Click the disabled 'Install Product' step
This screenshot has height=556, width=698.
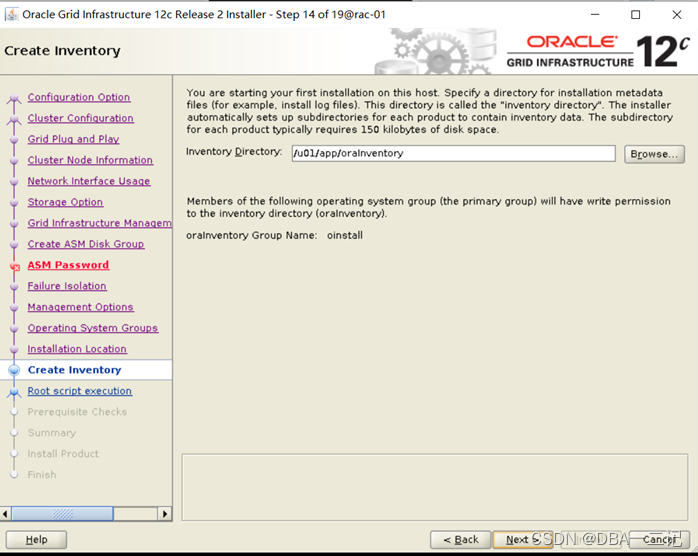[x=63, y=454]
